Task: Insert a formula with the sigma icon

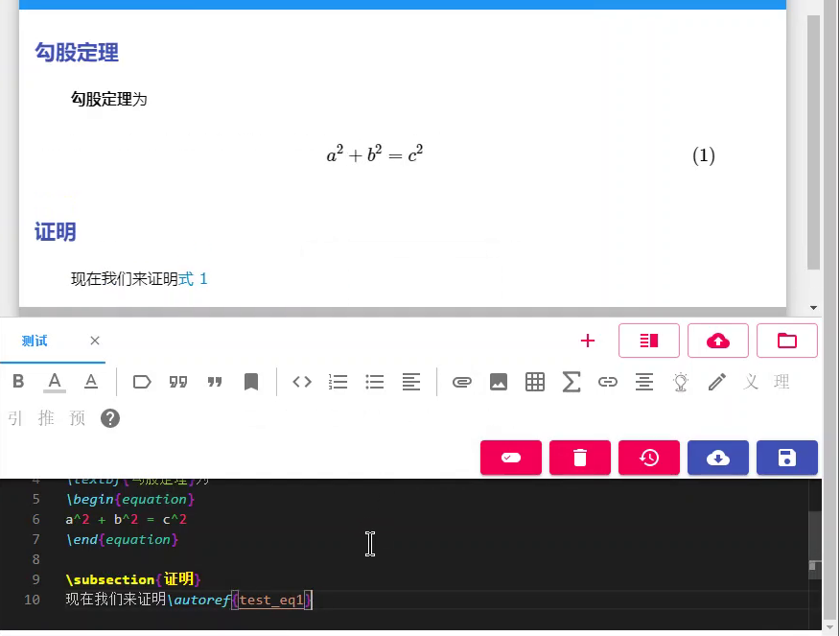Action: tap(572, 382)
